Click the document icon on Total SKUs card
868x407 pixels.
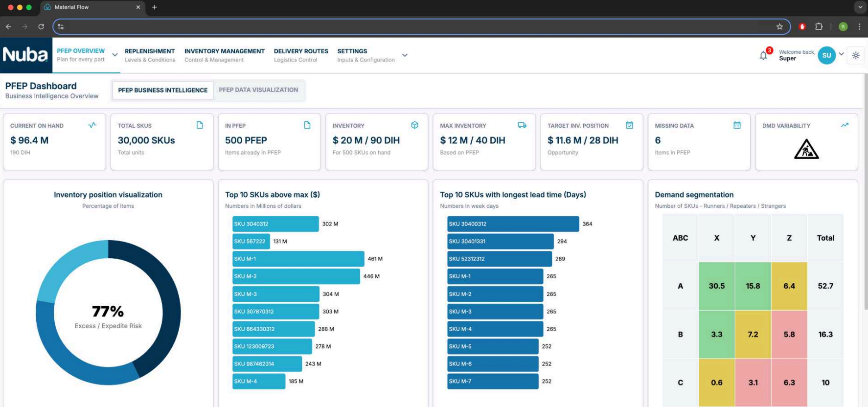point(200,125)
